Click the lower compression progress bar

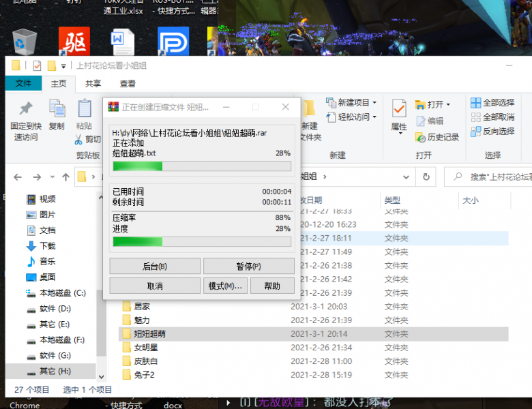tap(201, 241)
